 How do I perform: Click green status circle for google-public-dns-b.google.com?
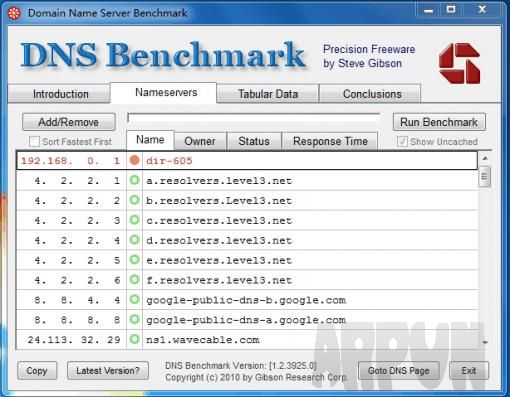134,300
